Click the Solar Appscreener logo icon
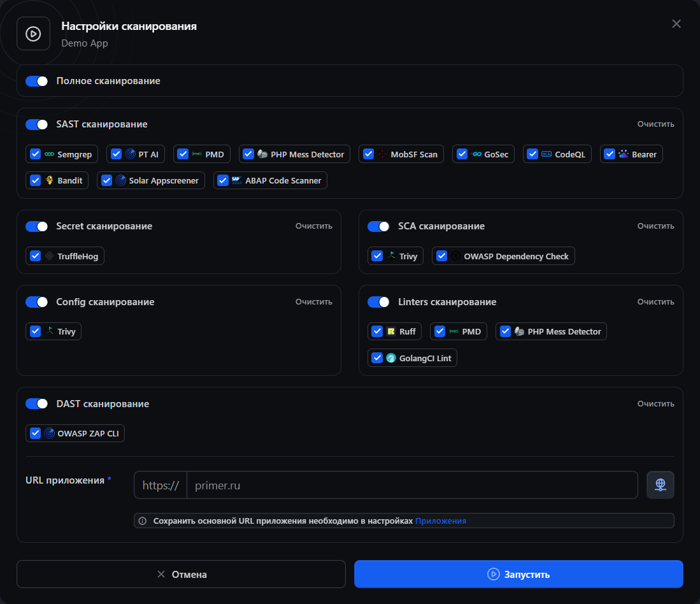Viewport: 700px width, 604px height. click(120, 180)
